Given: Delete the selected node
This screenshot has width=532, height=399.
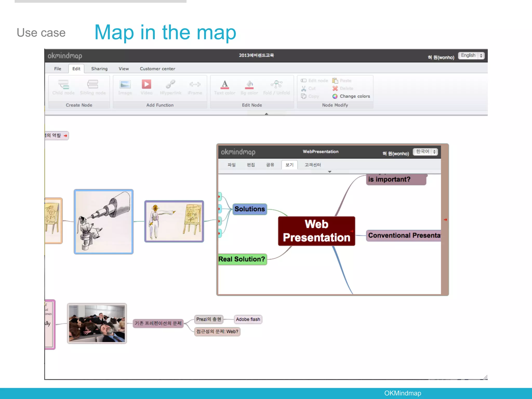Looking at the screenshot, I should [343, 88].
